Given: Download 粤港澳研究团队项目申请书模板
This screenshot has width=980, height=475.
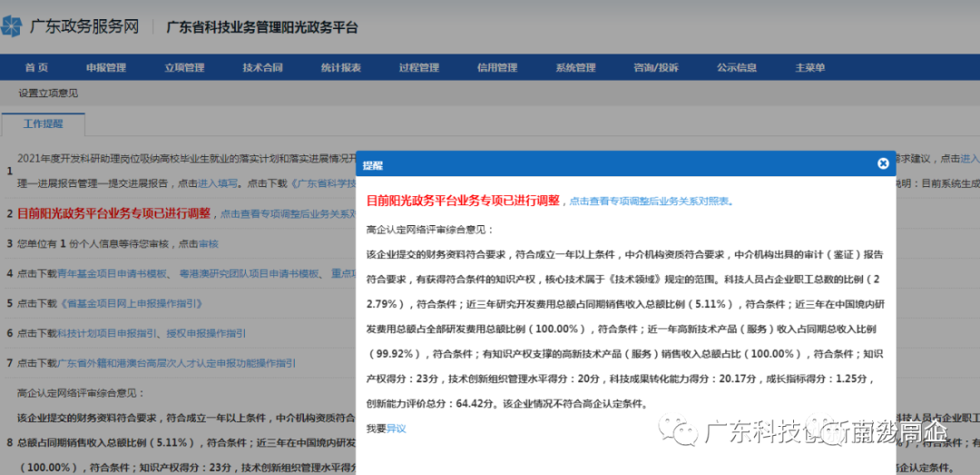Looking at the screenshot, I should pos(249,273).
